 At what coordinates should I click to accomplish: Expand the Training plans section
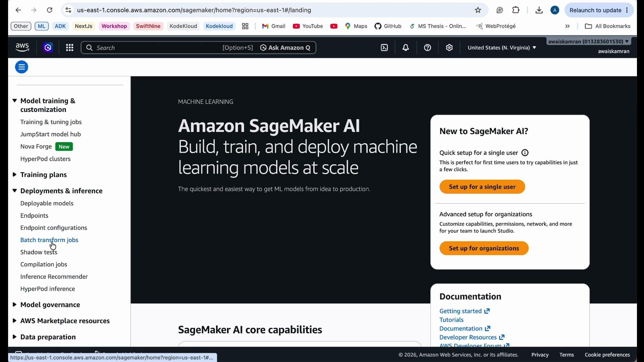[14, 175]
